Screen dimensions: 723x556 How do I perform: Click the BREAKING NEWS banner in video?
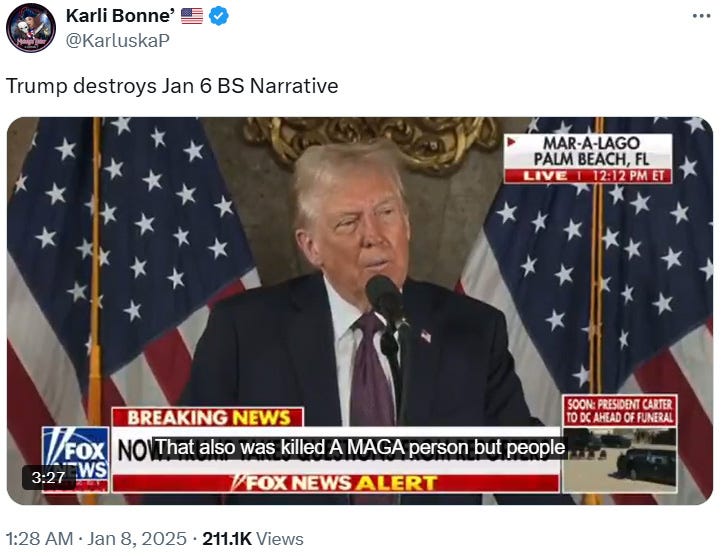[207, 417]
